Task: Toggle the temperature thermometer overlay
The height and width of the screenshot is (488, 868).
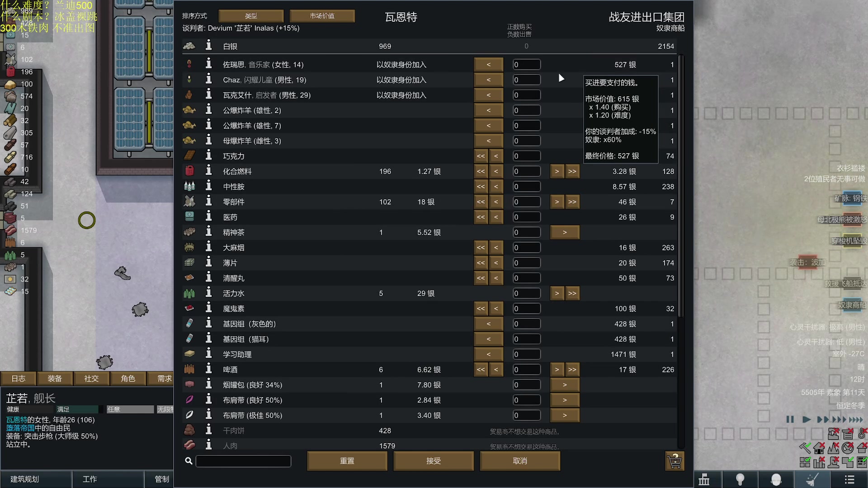Action: [x=862, y=434]
